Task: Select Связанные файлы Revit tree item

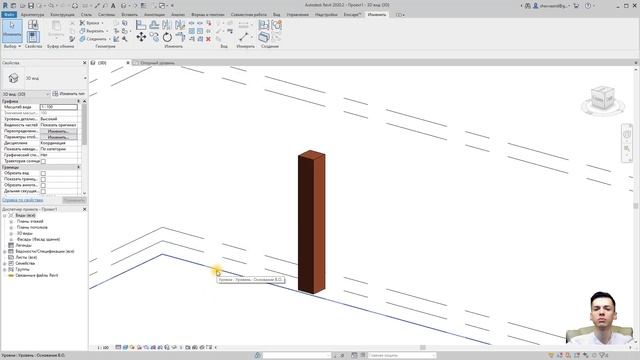Action: [x=36, y=276]
